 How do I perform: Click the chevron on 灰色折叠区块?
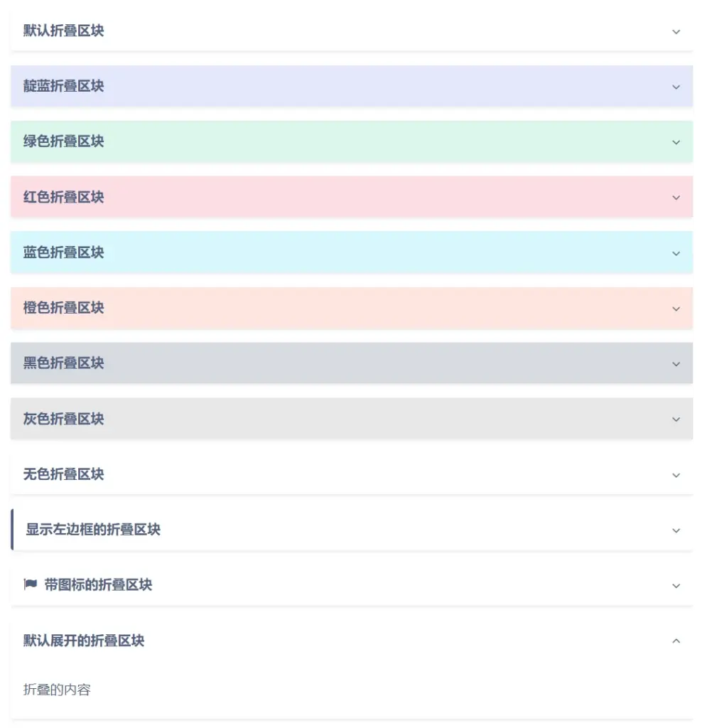coord(676,419)
